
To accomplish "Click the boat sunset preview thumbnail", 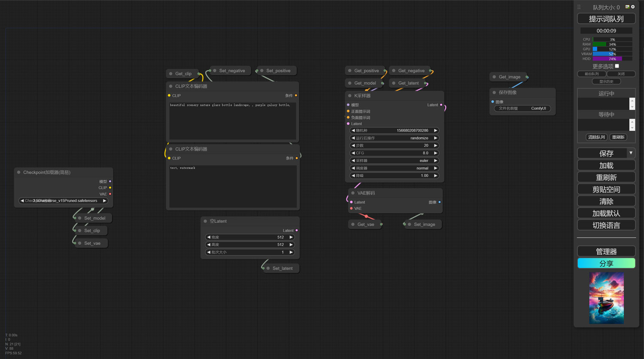I will (x=606, y=298).
